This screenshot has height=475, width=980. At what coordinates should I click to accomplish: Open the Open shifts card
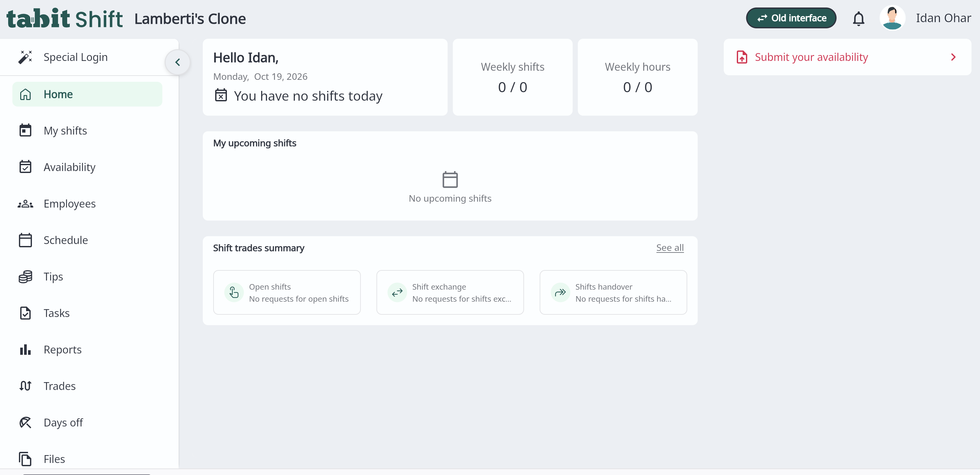tap(287, 292)
